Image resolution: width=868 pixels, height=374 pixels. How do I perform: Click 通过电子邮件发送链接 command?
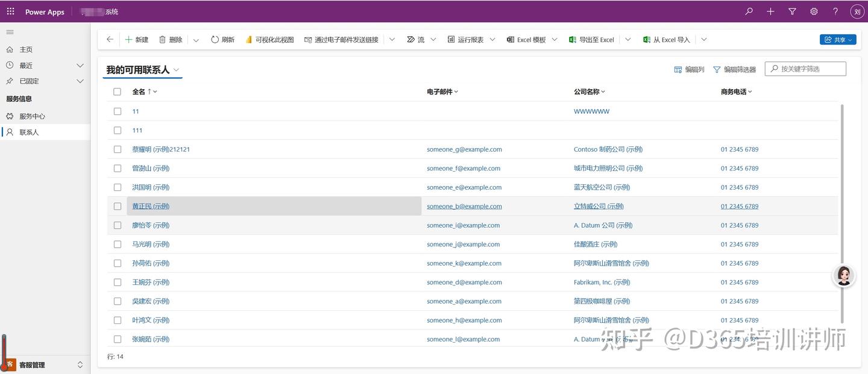(341, 40)
